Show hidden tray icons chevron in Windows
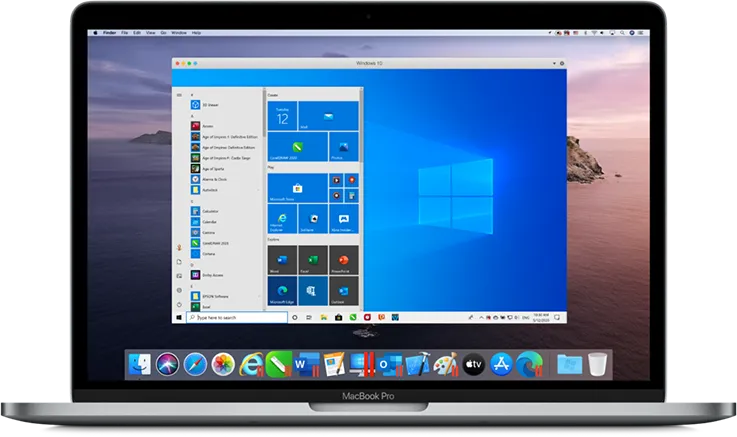Viewport: 737px width, 437px height. point(481,318)
